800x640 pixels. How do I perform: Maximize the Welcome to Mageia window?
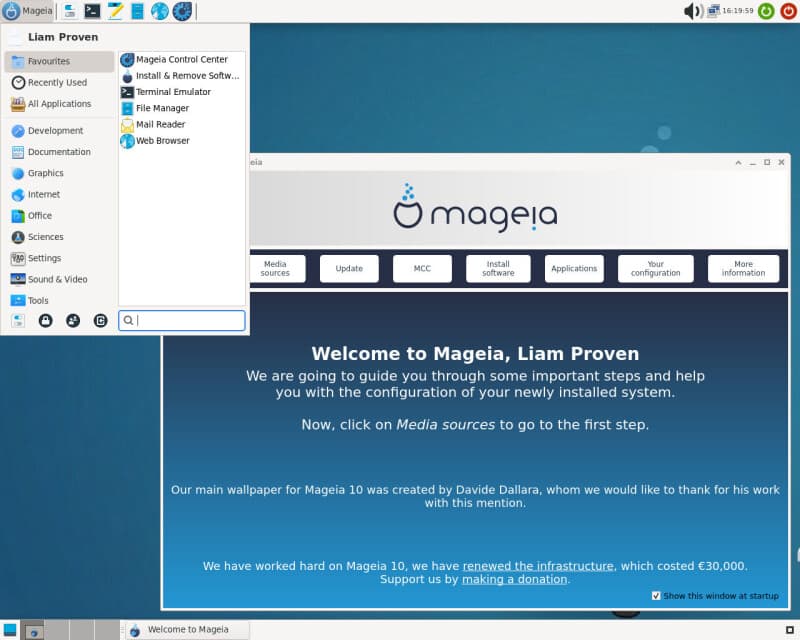click(767, 162)
